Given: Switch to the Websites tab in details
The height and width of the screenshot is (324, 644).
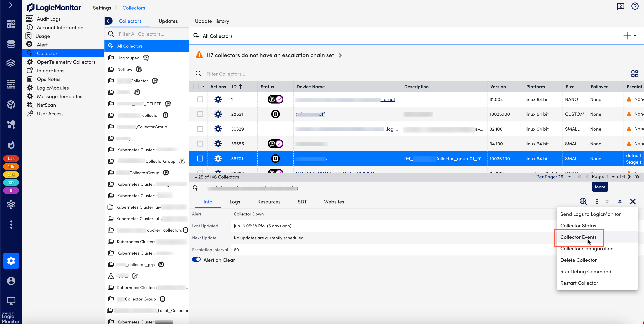Looking at the screenshot, I should click(334, 202).
